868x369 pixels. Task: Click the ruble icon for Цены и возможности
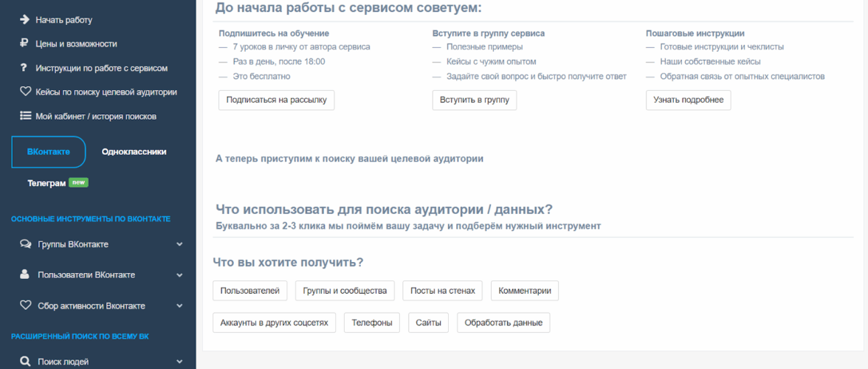24,44
